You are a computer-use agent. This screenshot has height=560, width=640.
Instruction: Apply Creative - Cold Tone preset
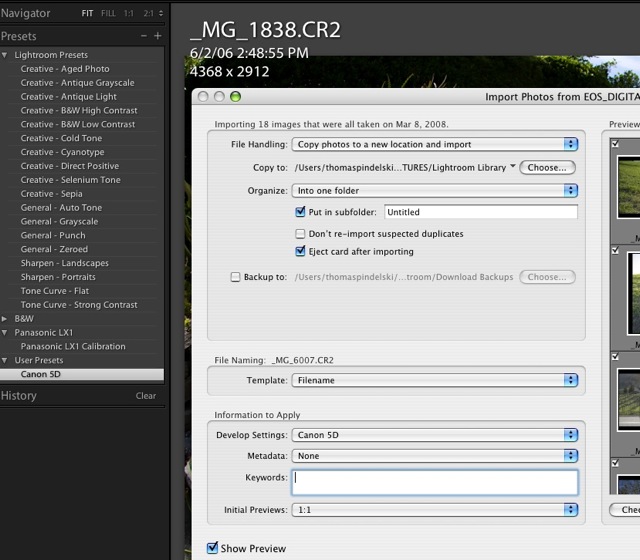(61, 138)
